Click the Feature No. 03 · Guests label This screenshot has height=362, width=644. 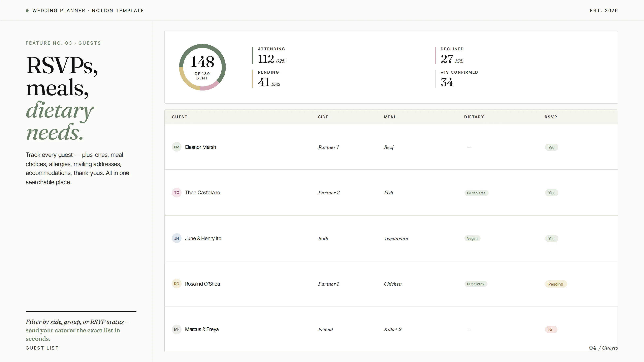tap(64, 43)
